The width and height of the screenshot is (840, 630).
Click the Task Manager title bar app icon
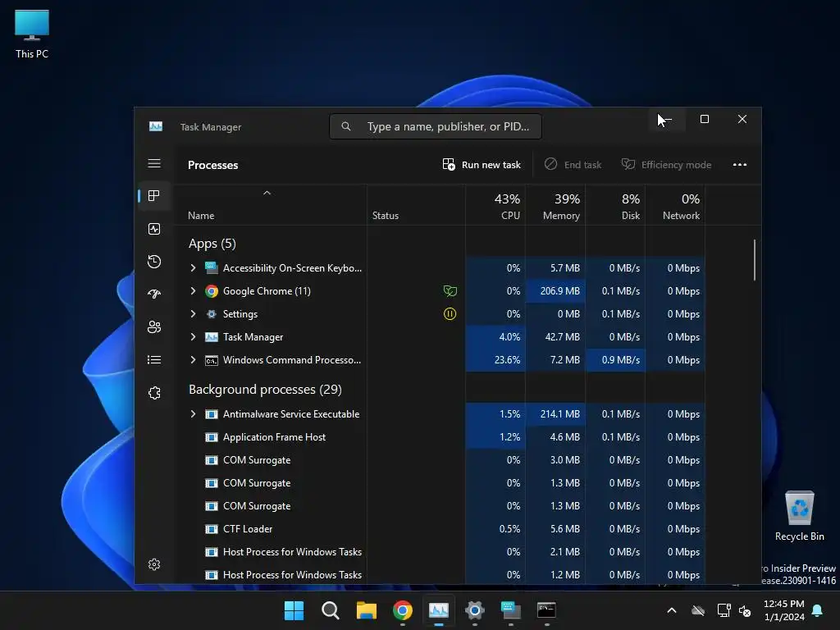156,126
